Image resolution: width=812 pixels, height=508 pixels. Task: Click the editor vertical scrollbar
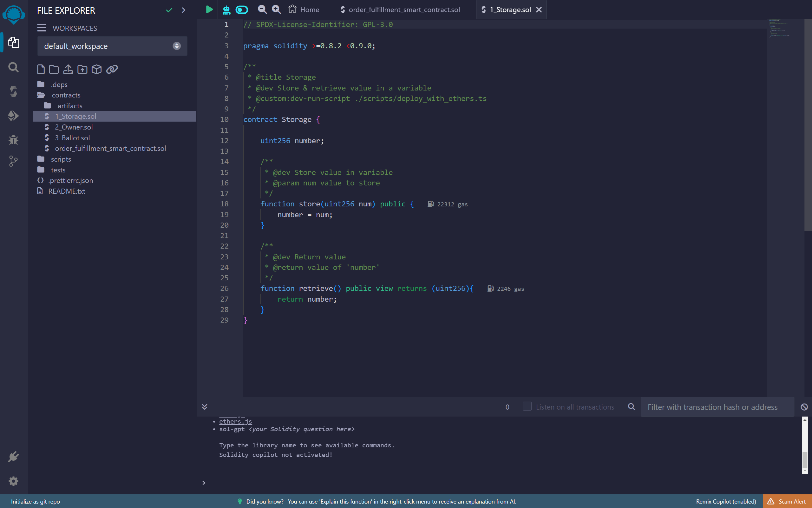pos(808,125)
